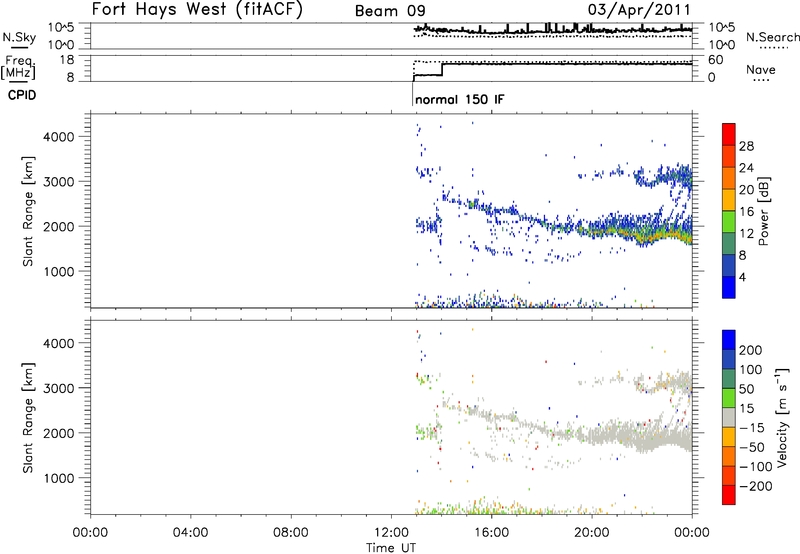Click the gray segment of Velocity colorbar
The width and height of the screenshot is (800, 554).
[729, 417]
